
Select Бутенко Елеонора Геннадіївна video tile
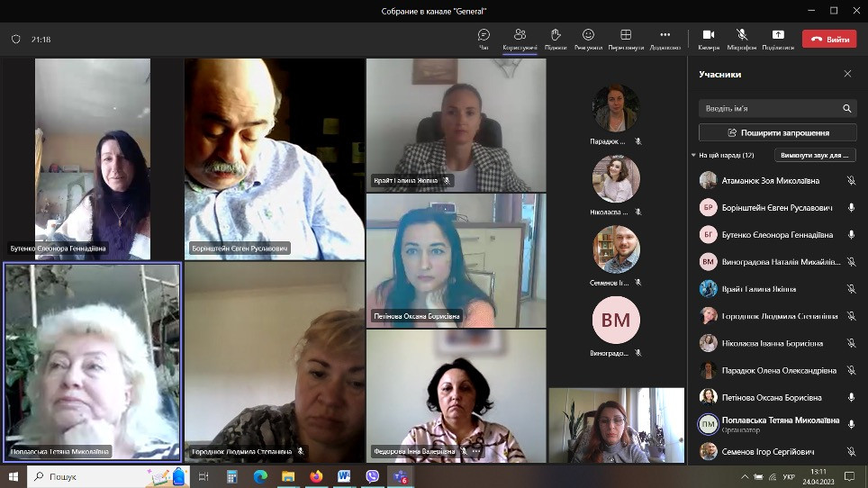93,158
